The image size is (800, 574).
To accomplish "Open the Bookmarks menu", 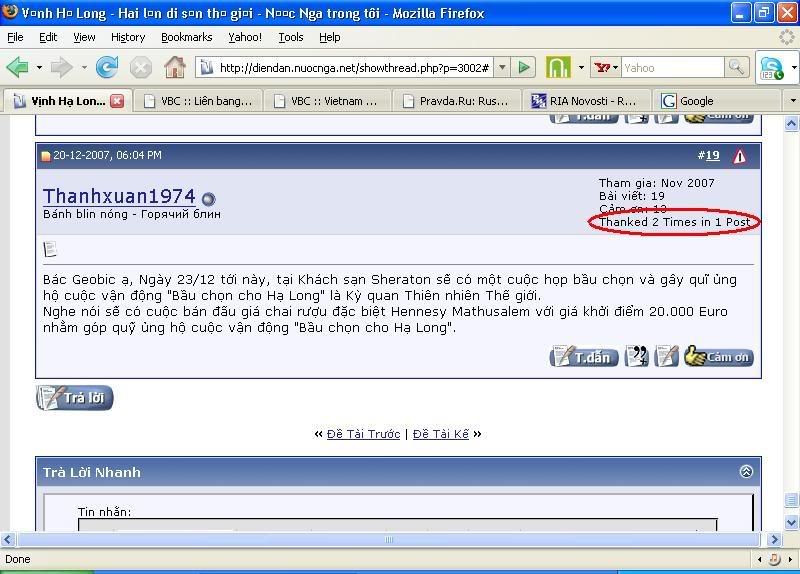I will [186, 37].
